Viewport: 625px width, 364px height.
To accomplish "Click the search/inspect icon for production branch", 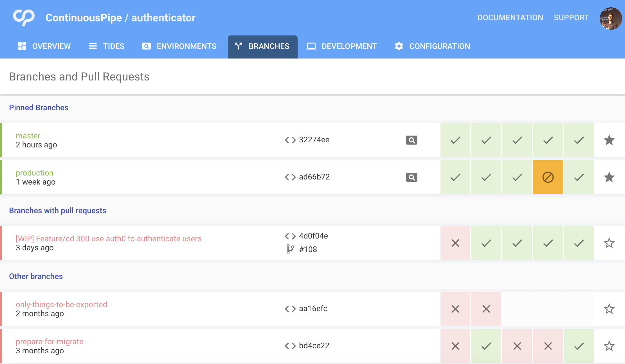I will 411,177.
